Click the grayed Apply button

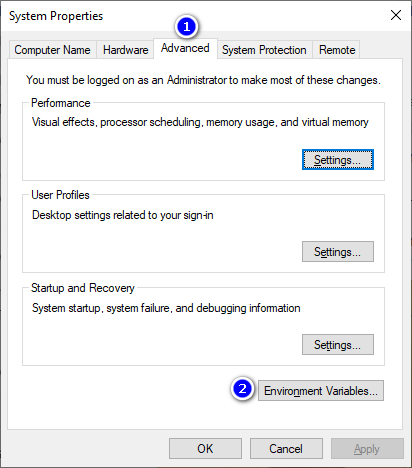[367, 449]
